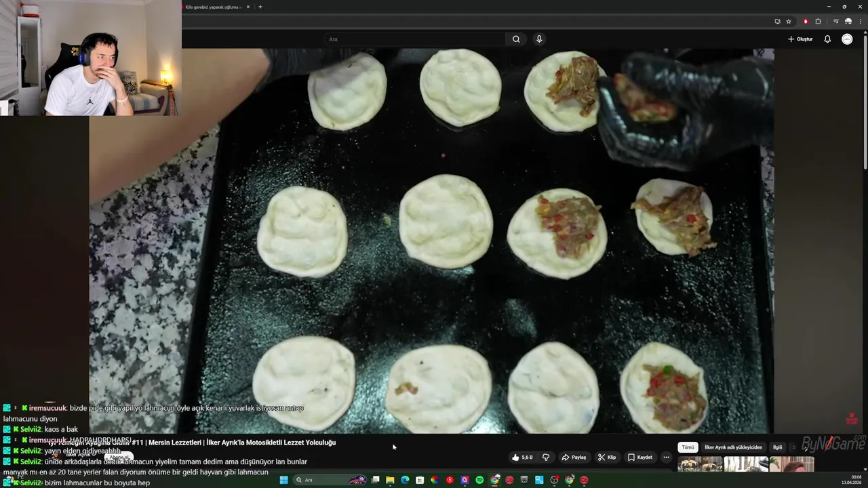Share the video using Paylaş
Screen dimensions: 868x488
(x=574, y=457)
